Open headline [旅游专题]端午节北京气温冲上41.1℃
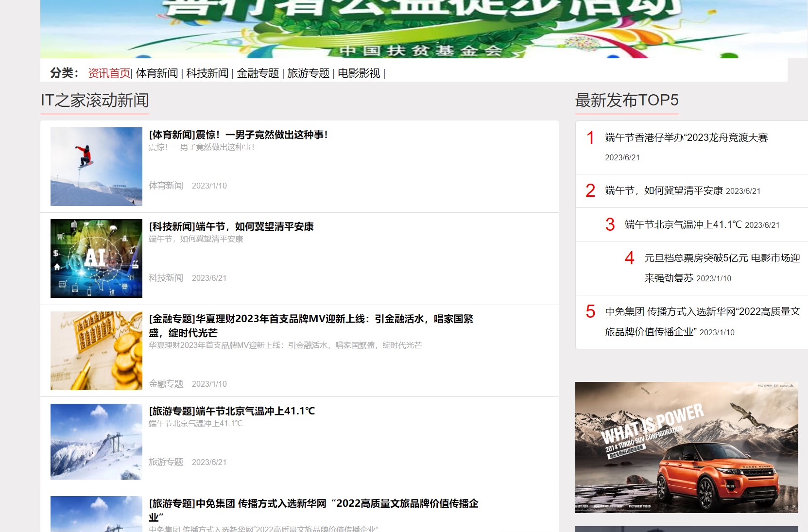Screen dimensions: 808x532 (x=232, y=411)
